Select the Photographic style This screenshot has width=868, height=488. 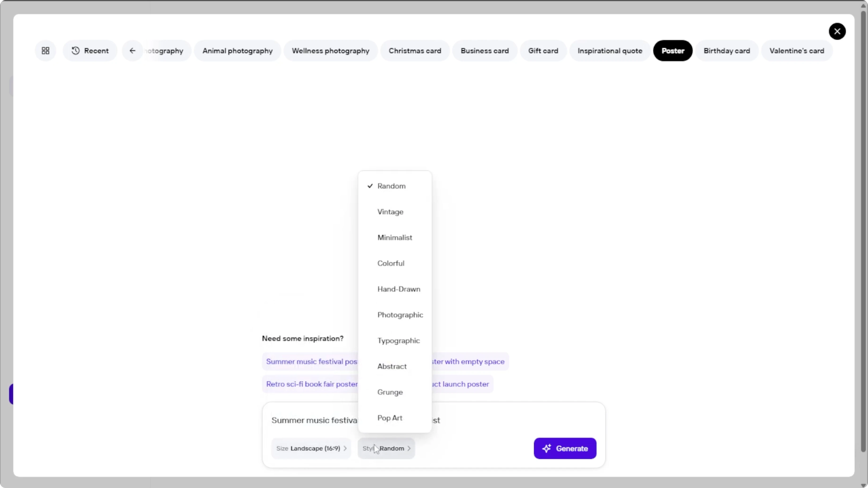coord(395,315)
